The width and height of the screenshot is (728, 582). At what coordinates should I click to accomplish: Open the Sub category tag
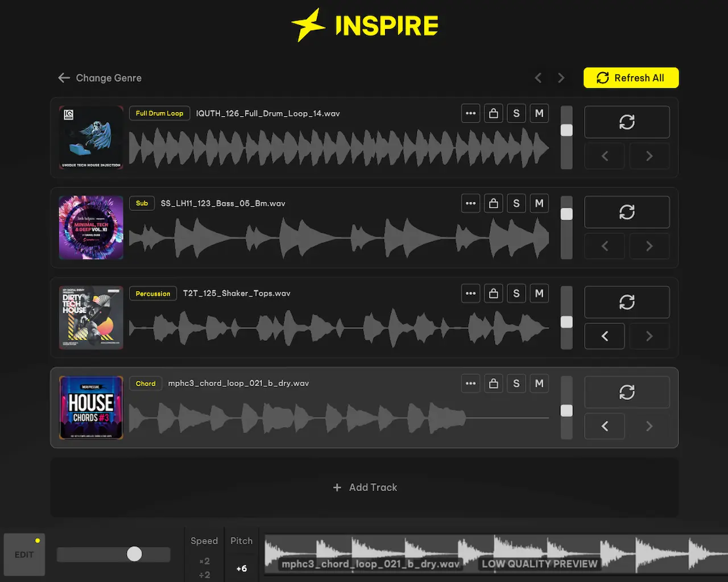pos(142,203)
